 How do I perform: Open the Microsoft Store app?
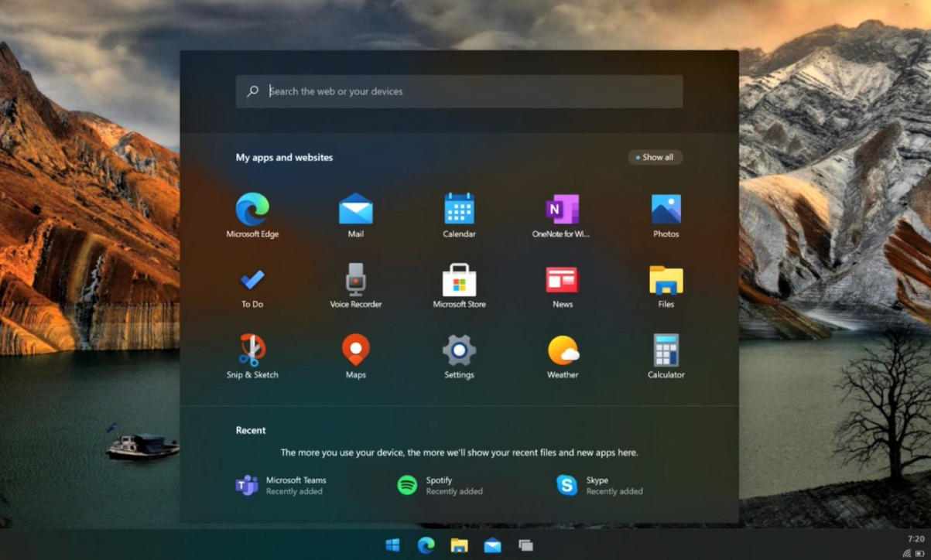[x=459, y=280]
